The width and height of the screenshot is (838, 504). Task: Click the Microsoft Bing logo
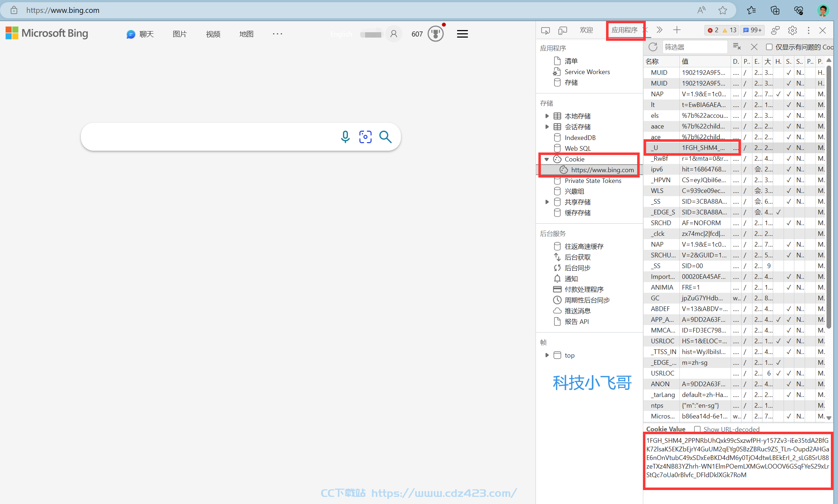[47, 33]
